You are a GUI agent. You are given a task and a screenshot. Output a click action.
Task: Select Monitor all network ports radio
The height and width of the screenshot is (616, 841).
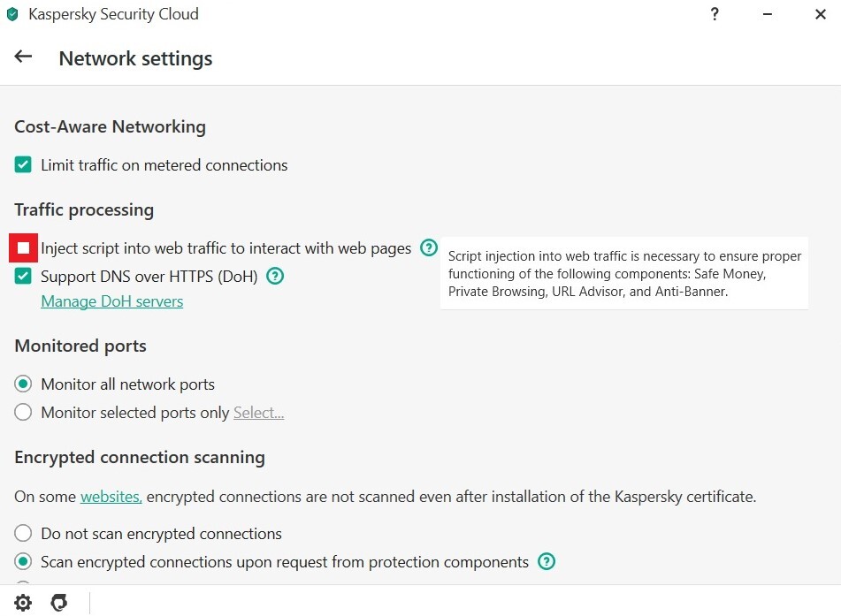click(x=23, y=384)
